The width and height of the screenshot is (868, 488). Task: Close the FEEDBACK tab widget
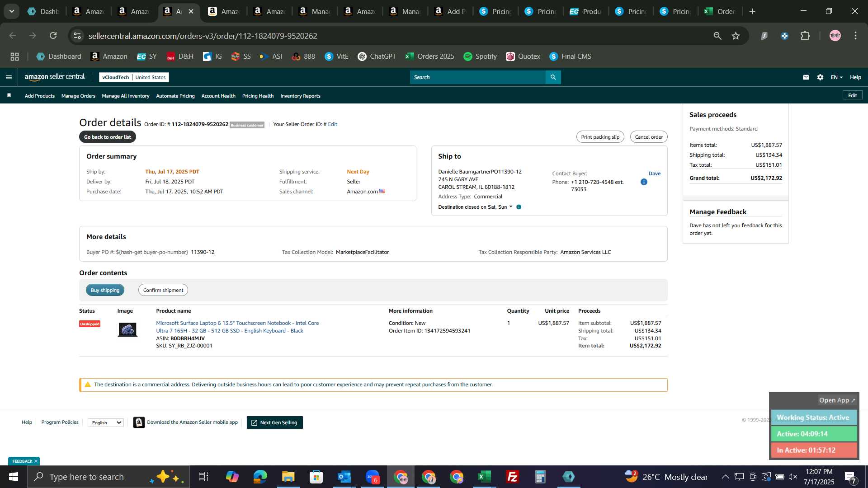(x=36, y=461)
